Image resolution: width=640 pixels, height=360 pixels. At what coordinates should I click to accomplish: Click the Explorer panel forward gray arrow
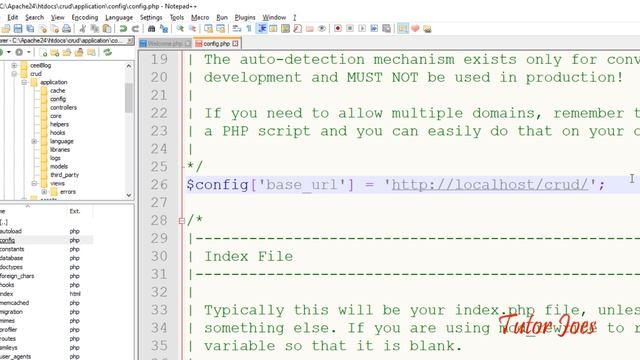[19, 52]
